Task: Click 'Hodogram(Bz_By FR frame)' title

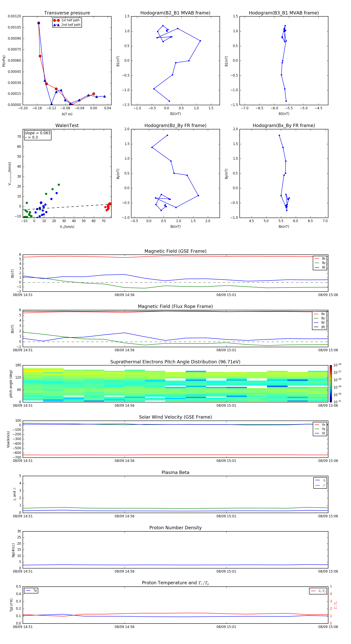Action: click(175, 125)
